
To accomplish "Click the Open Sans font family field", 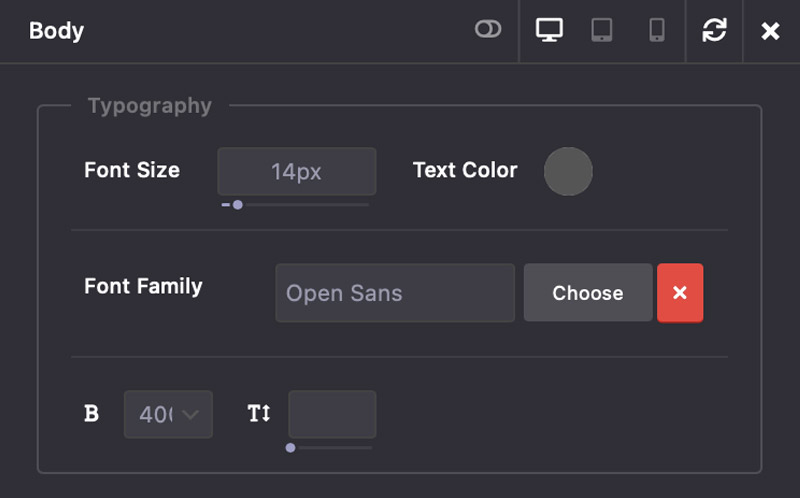I will point(395,293).
